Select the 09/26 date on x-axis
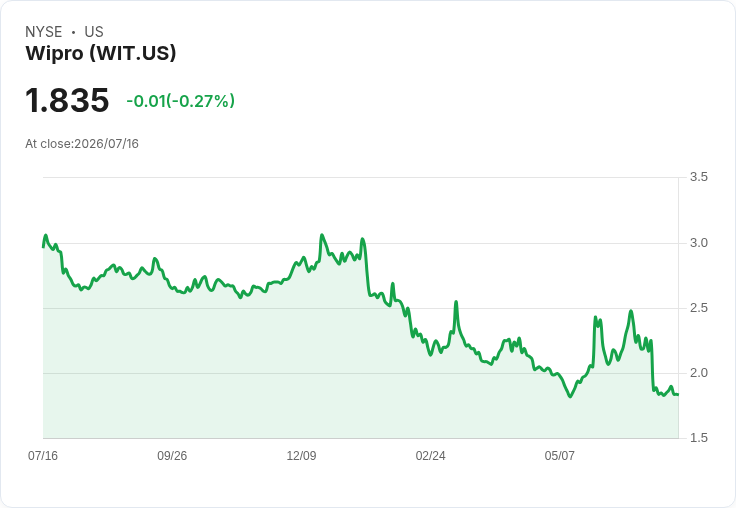Screen dimensions: 736x508 point(172,455)
